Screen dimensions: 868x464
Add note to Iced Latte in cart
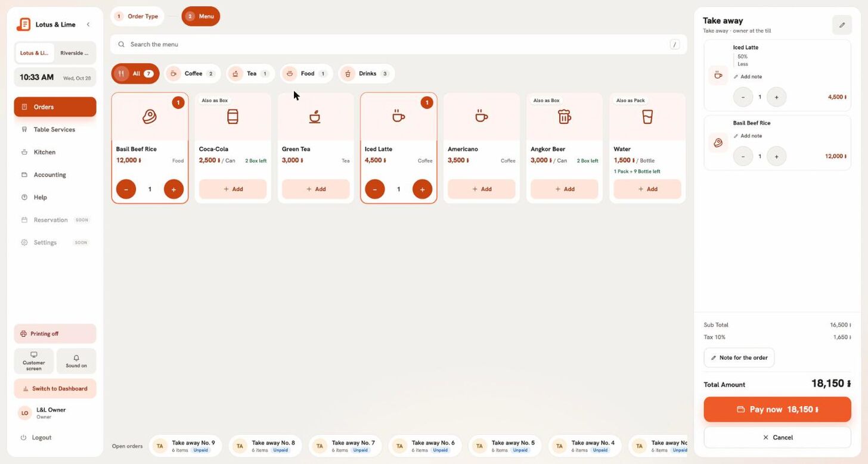[x=748, y=76]
